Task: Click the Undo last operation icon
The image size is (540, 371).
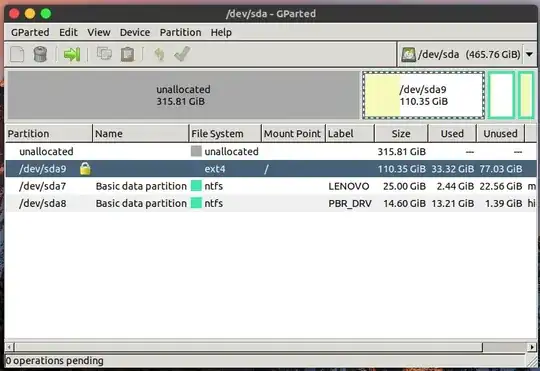Action: 159,54
